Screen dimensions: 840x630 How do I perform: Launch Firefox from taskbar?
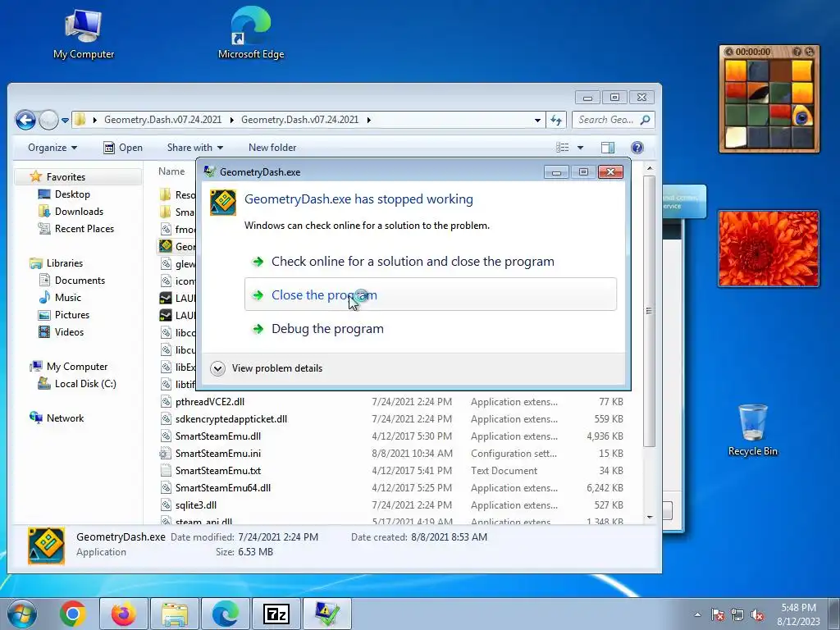[x=123, y=614]
